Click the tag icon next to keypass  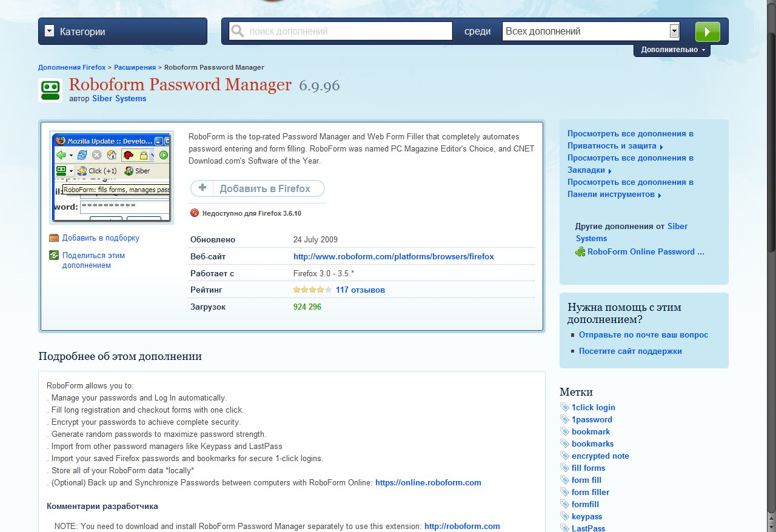564,516
